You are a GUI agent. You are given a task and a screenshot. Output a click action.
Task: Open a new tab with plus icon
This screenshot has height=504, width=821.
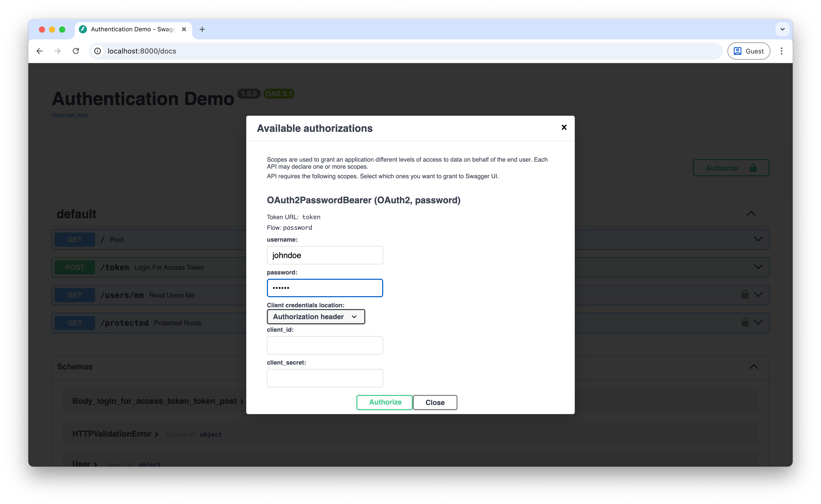[202, 29]
